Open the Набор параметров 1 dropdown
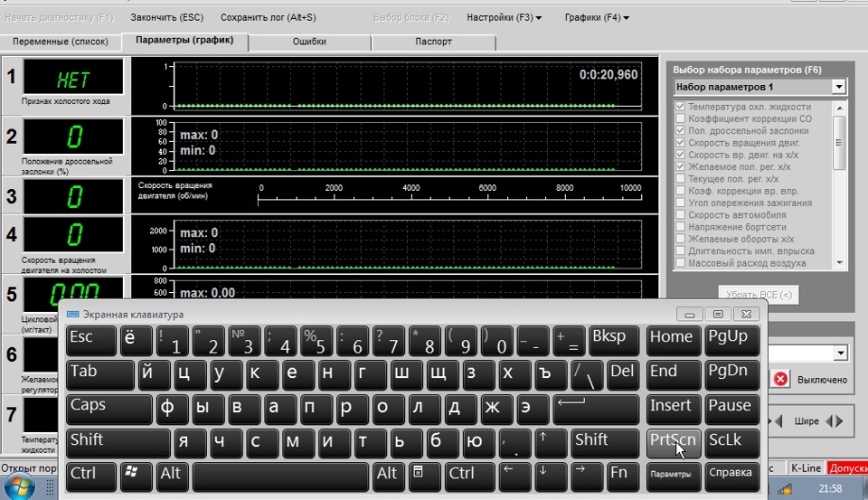This screenshot has height=500, width=868. click(839, 87)
